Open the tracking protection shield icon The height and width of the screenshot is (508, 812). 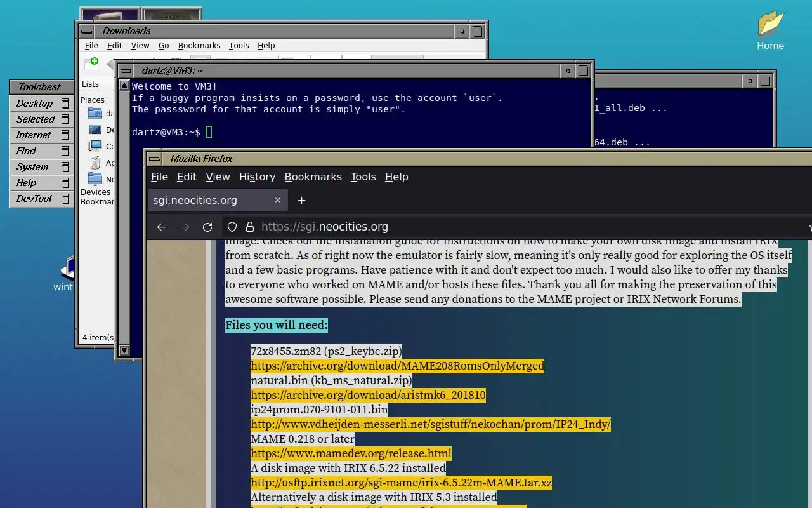pyautogui.click(x=232, y=227)
